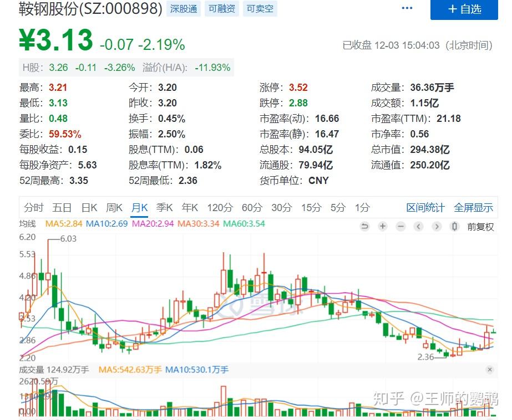Click the + 自选 add to watchlist button
This screenshot has height=420, width=512.
(x=464, y=9)
